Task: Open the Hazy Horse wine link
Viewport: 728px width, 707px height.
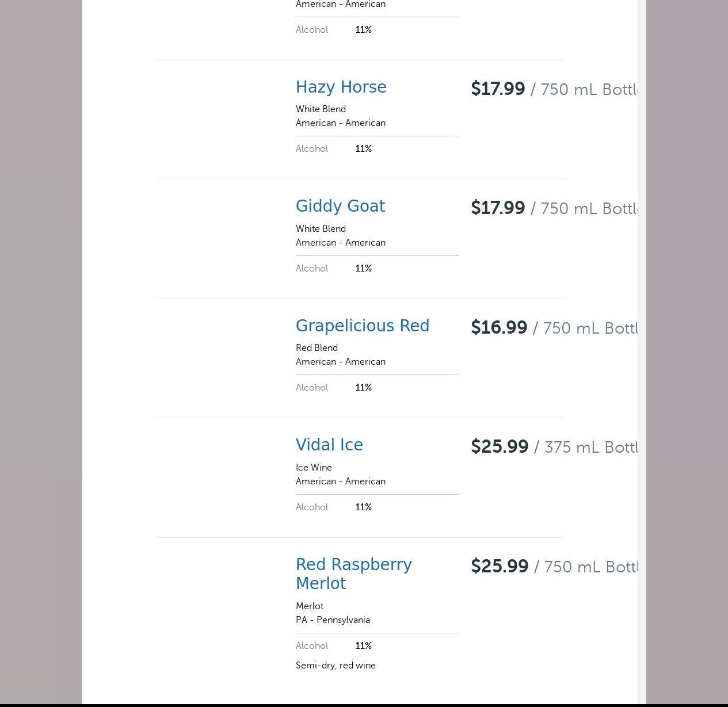Action: tap(341, 87)
